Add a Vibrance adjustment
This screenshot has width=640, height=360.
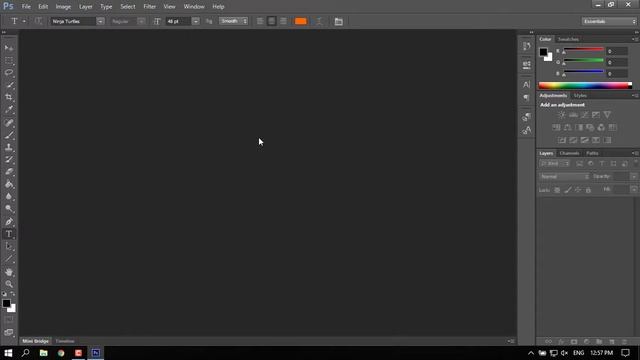coord(607,115)
